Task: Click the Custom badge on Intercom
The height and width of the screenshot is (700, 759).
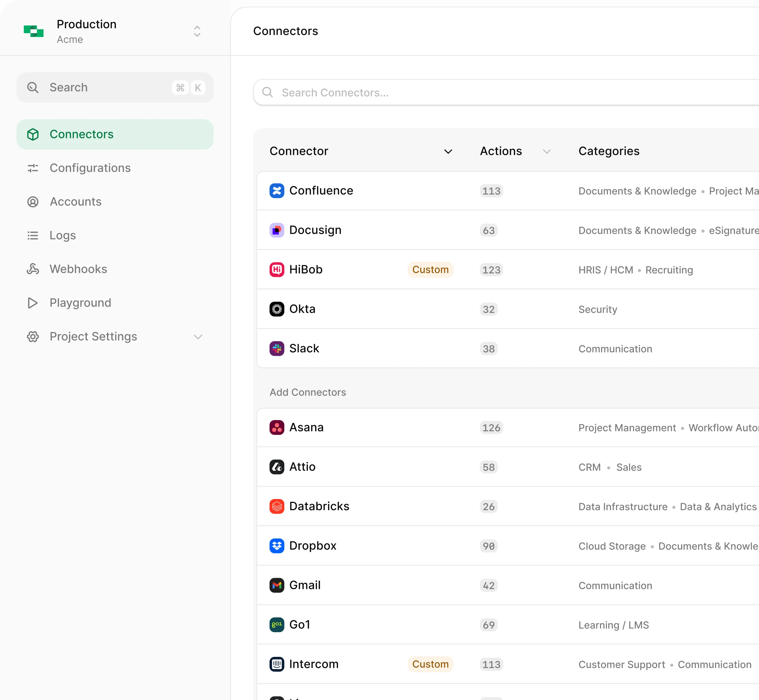Action: pos(430,664)
